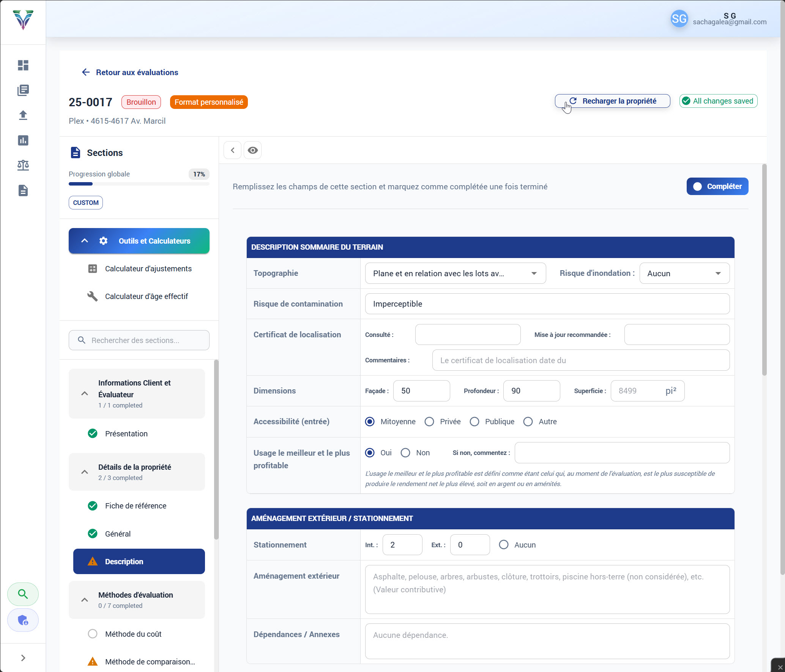Select the Aucun parking radio button
The width and height of the screenshot is (785, 672).
tap(504, 545)
